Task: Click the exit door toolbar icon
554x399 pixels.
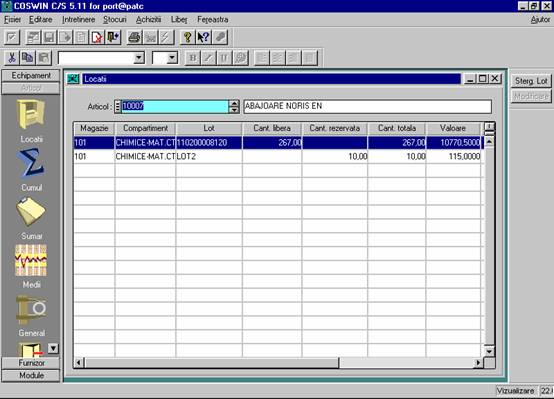Action: tap(113, 37)
